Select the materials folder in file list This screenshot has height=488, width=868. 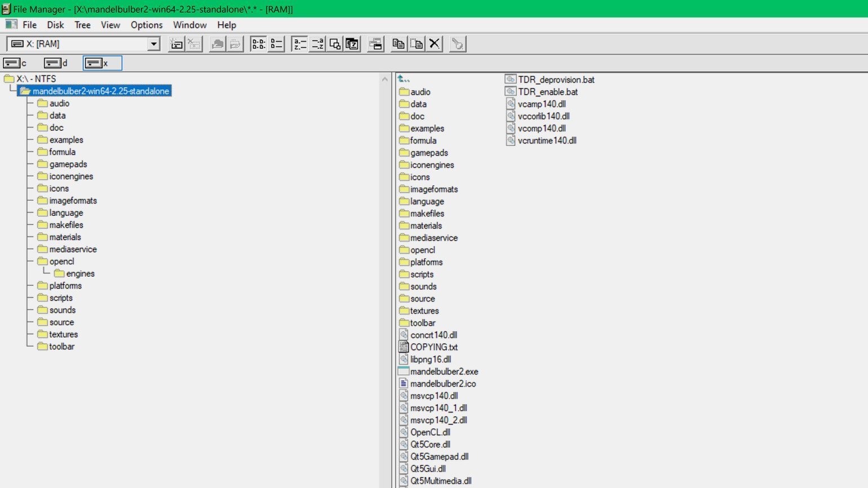pos(420,225)
